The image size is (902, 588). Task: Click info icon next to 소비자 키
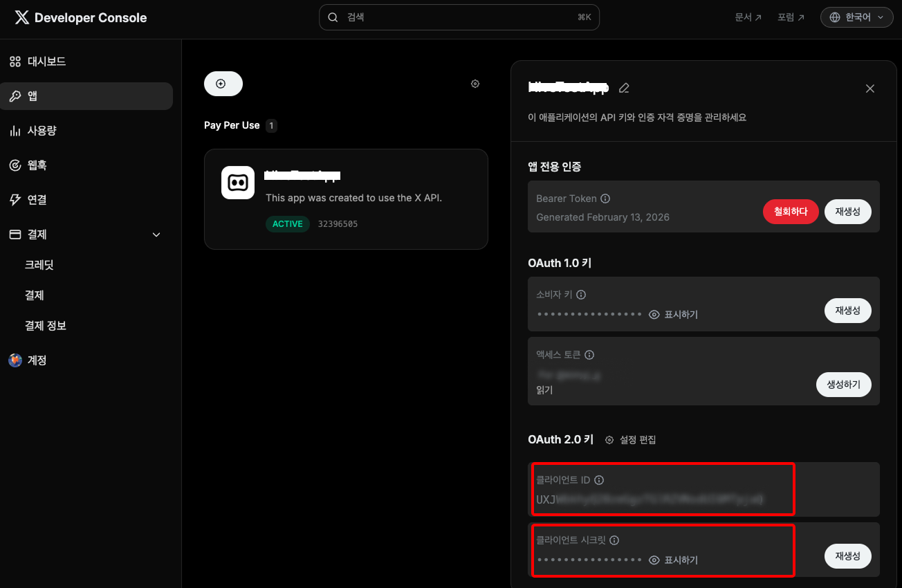coord(581,295)
